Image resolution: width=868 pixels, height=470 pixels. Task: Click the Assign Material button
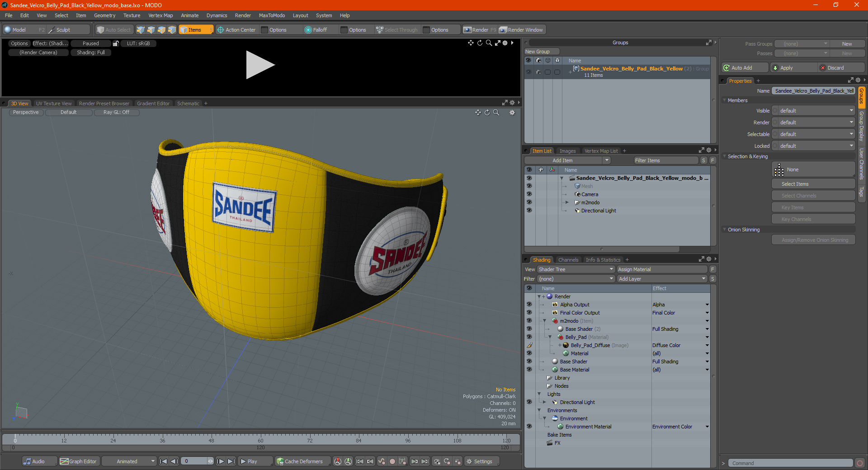pyautogui.click(x=662, y=269)
